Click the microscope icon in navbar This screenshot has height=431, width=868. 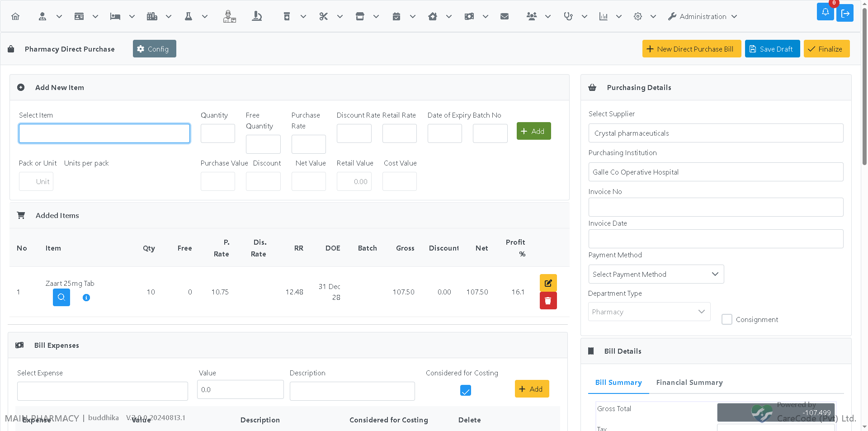(257, 16)
